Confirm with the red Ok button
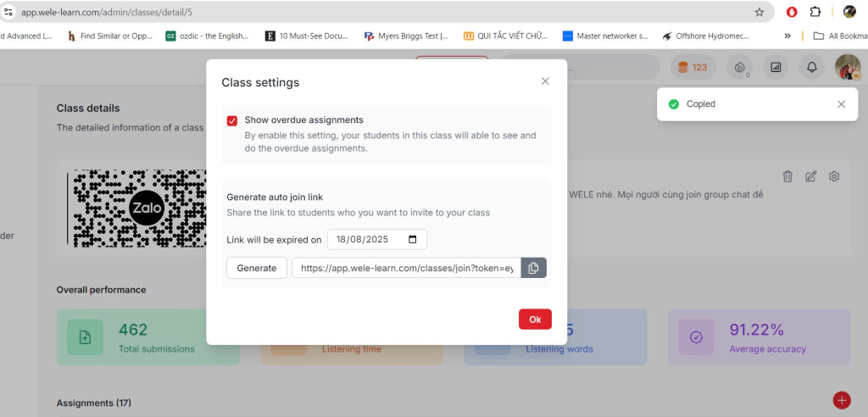This screenshot has width=868, height=417. coord(535,320)
